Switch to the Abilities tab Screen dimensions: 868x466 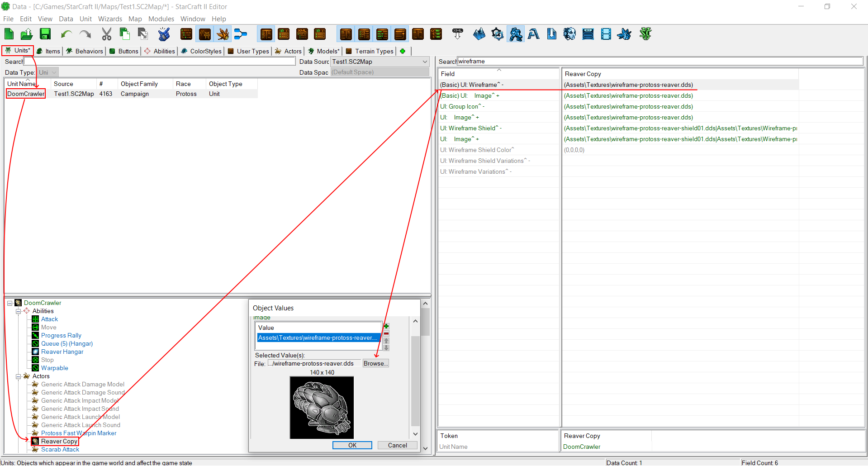pos(160,51)
